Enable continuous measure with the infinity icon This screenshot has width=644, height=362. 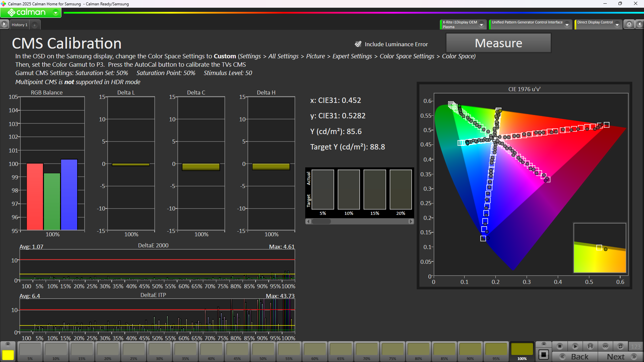pos(605,347)
